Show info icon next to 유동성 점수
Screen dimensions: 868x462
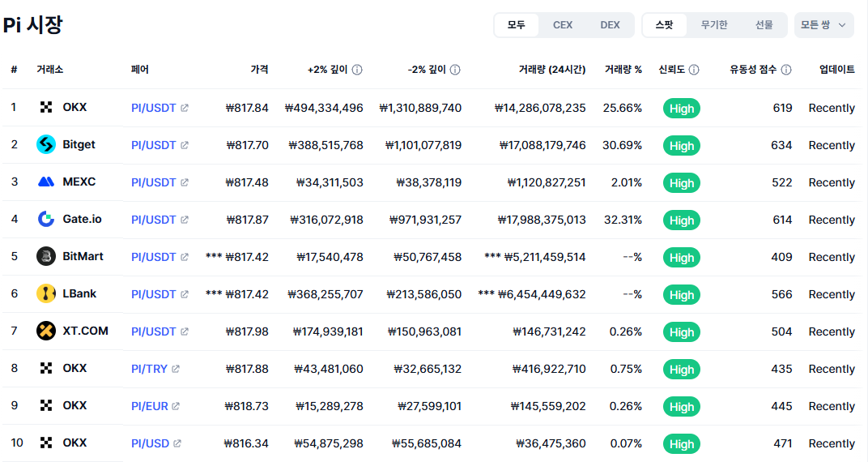[x=786, y=70]
